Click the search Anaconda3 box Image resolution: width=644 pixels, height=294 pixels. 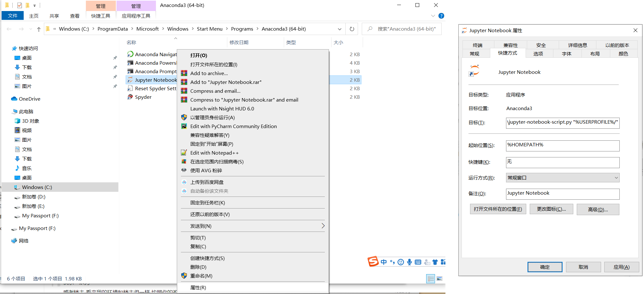(402, 29)
